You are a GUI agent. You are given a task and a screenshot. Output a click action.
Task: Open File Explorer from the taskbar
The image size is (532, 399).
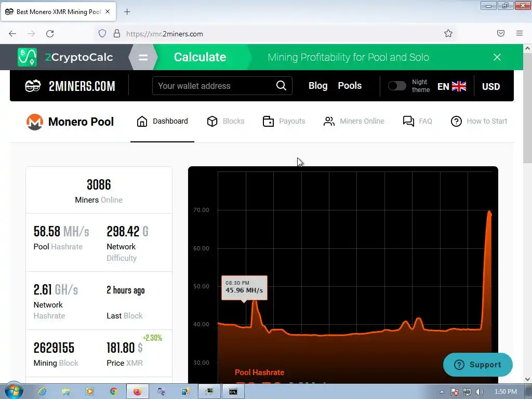tap(66, 392)
